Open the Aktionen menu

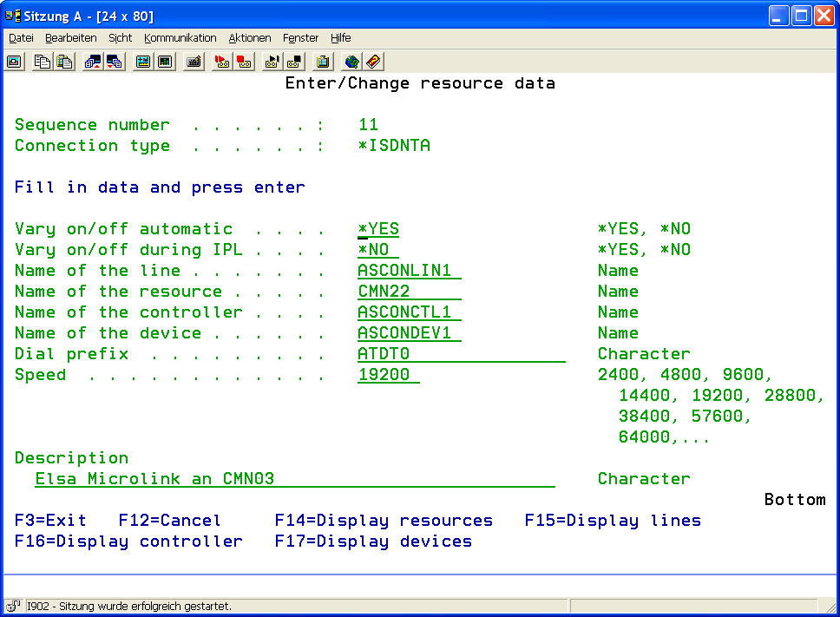250,38
